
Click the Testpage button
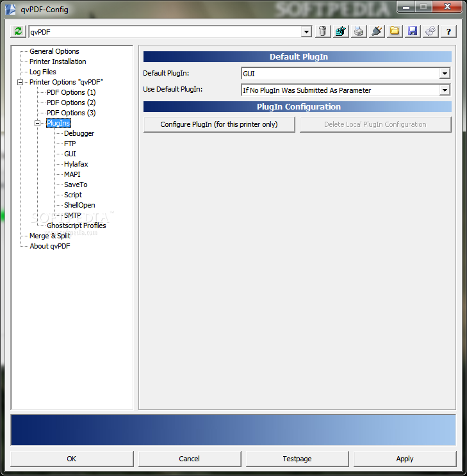[x=297, y=459]
